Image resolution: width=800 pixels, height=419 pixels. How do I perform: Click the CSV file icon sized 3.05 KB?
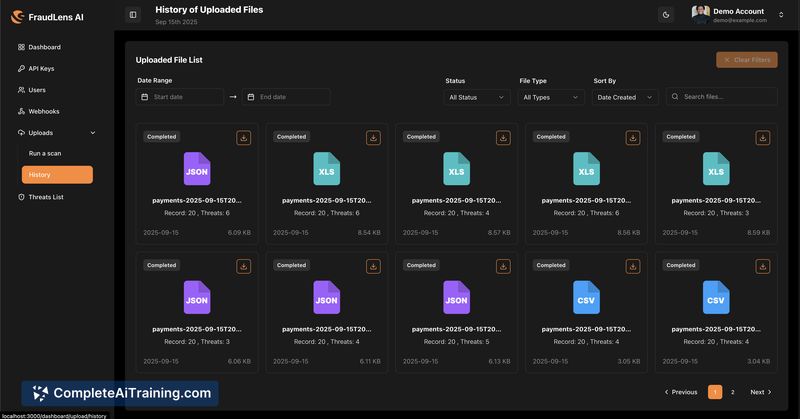pos(586,298)
